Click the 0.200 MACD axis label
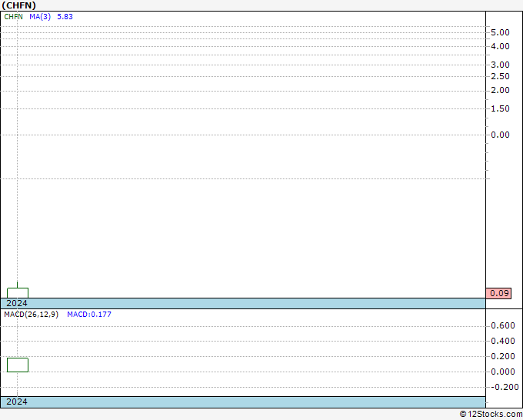 503,356
